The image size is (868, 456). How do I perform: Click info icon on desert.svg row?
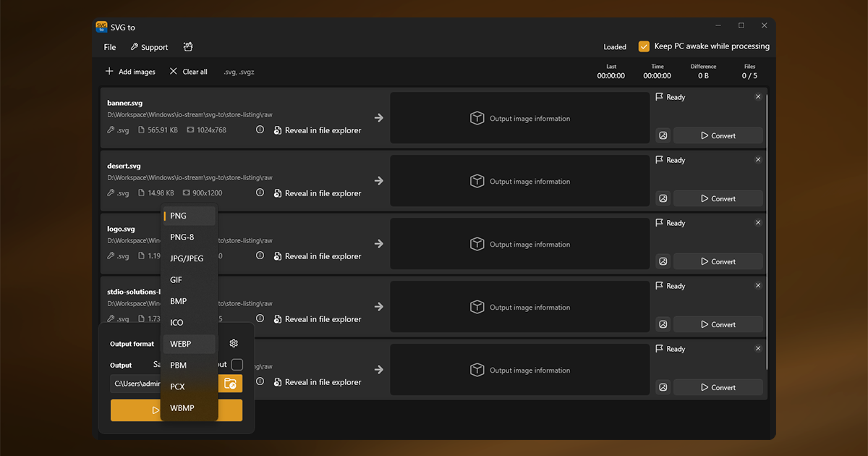pos(260,193)
